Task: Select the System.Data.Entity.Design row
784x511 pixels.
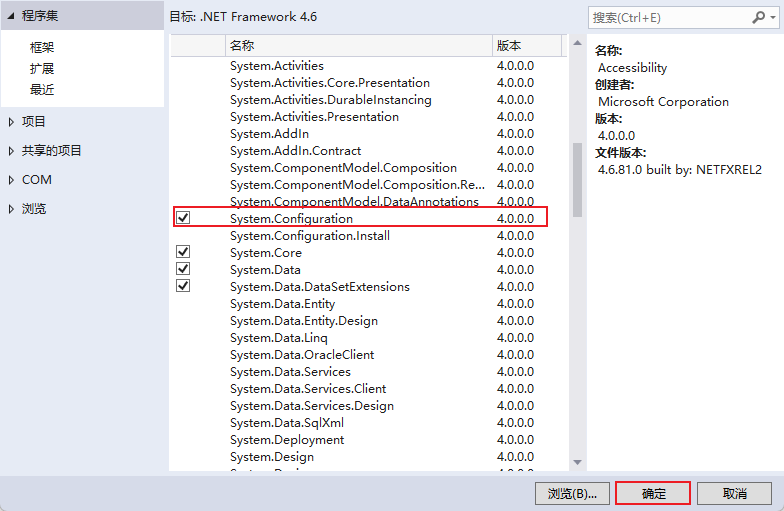Action: coord(368,320)
